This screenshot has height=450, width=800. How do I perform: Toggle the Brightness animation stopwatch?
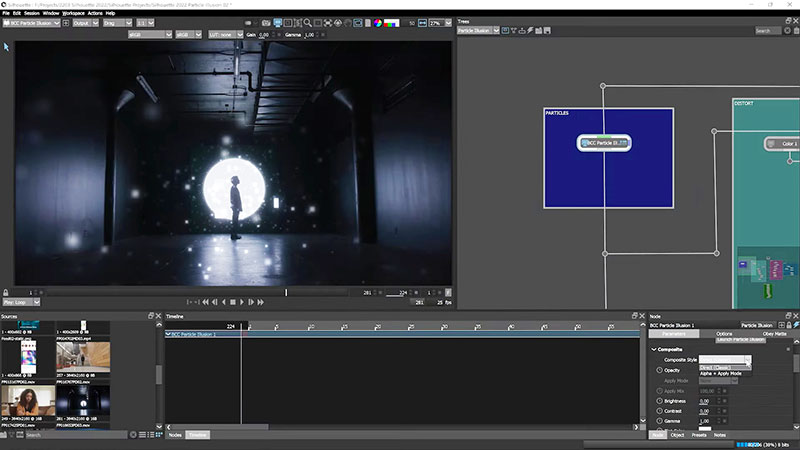tap(658, 401)
